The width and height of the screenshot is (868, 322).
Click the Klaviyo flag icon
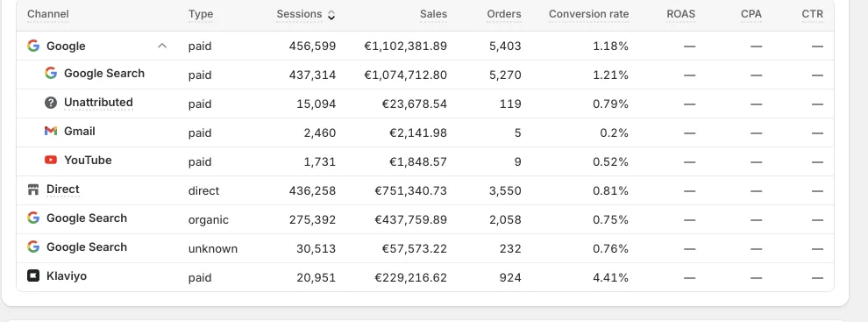tap(33, 275)
